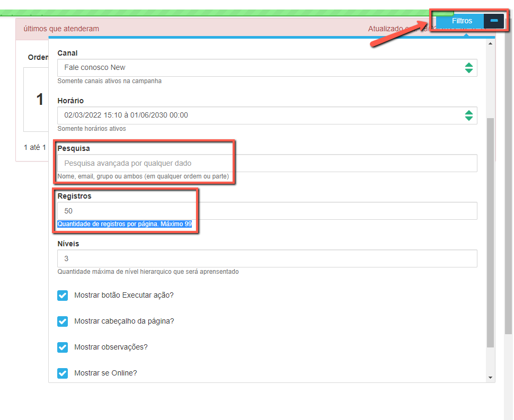Viewport: 514px width, 420px height.
Task: Click the Registros input field
Action: [267, 211]
